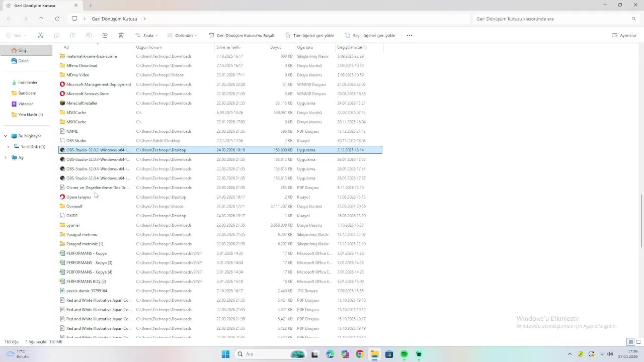Close the Geri Dönüşüm Kutusu tab
Image resolution: width=644 pixels, height=362 pixels.
coord(76,6)
